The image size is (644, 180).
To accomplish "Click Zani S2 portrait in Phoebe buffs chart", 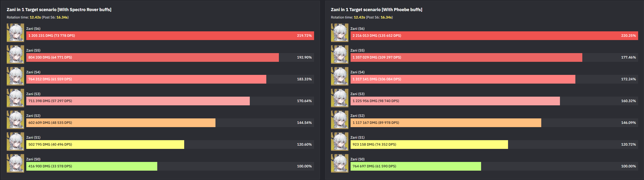I will pos(339,120).
